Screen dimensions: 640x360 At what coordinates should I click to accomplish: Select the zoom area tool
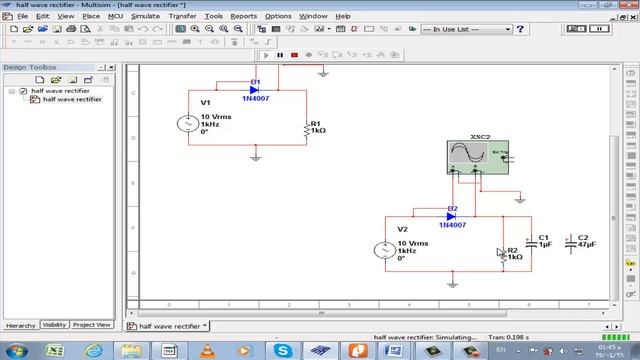(x=224, y=29)
